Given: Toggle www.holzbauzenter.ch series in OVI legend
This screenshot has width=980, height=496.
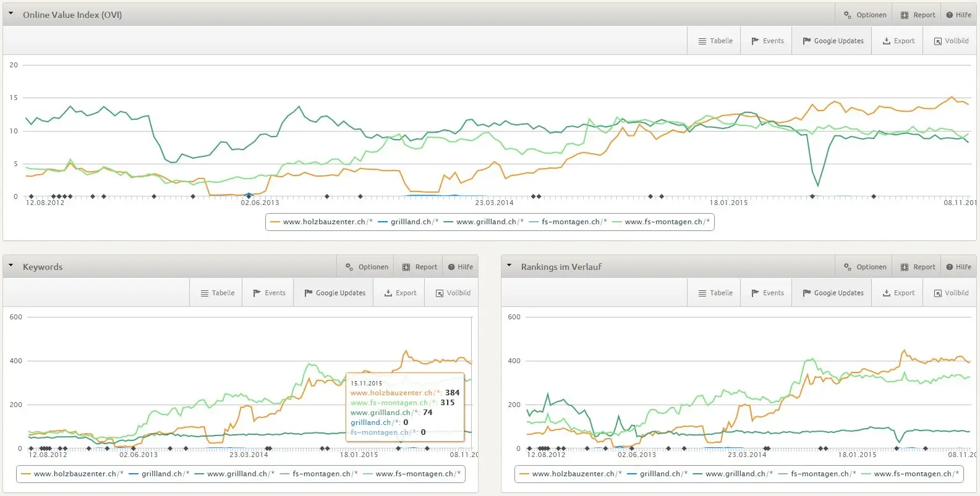Looking at the screenshot, I should click(322, 222).
